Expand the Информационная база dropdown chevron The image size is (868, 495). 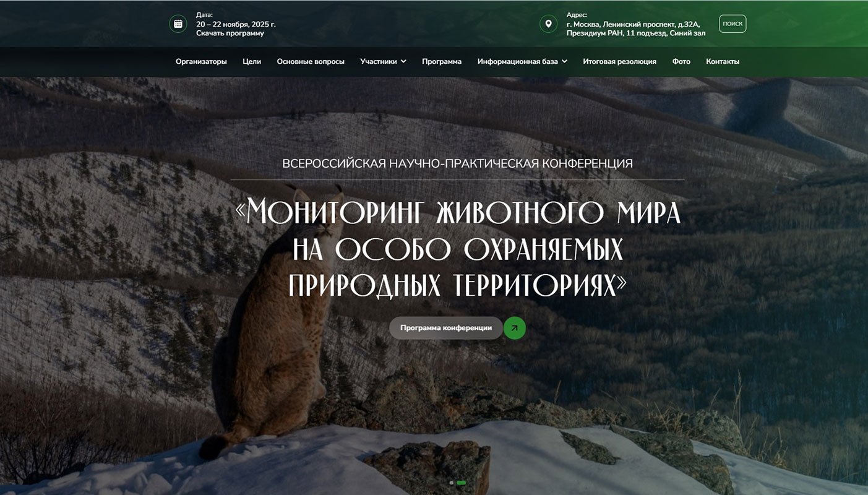tap(564, 61)
